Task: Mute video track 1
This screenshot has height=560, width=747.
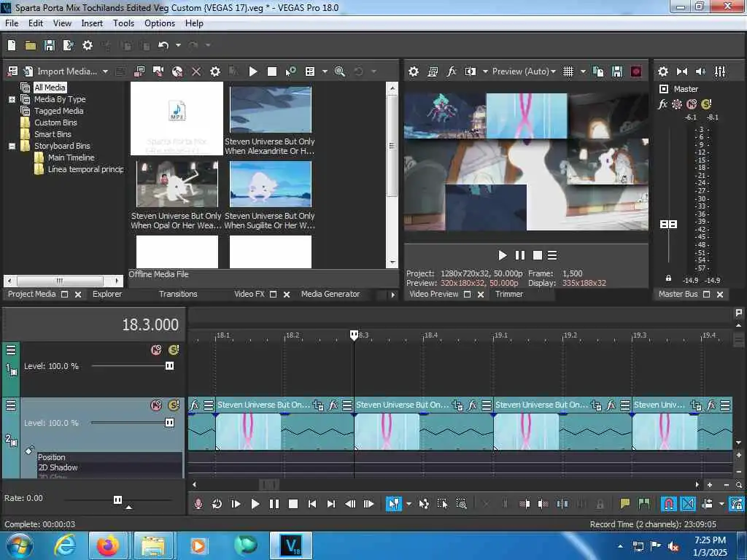Action: (x=156, y=350)
